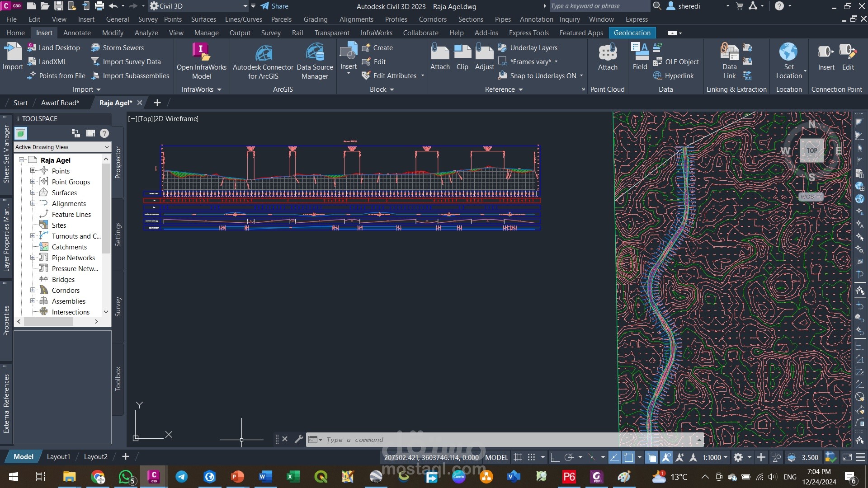Open Land Desktop import tool
This screenshot has width=868, height=488.
pos(54,47)
